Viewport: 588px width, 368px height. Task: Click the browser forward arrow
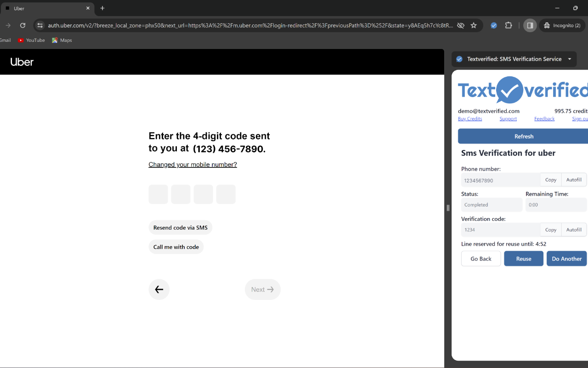coord(8,25)
